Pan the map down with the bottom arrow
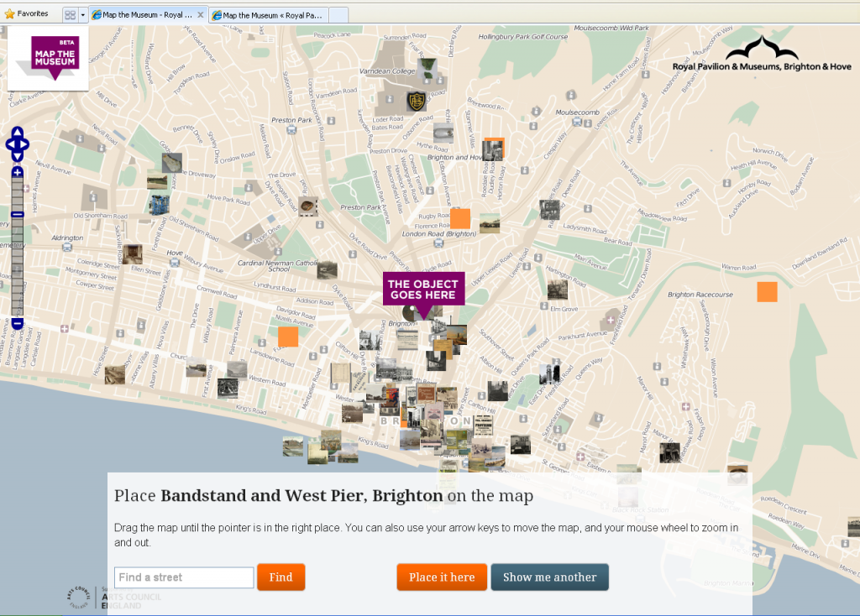 (17, 157)
